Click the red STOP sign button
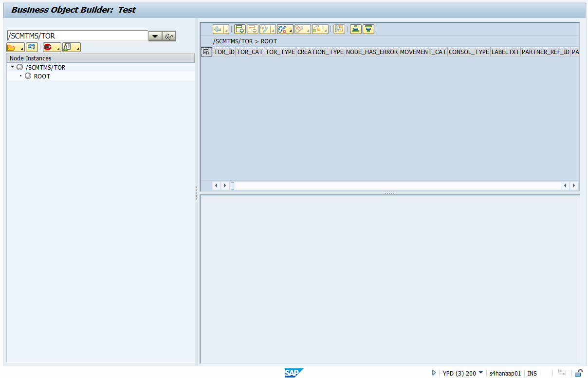Image resolution: width=588 pixels, height=378 pixels. (x=52, y=47)
